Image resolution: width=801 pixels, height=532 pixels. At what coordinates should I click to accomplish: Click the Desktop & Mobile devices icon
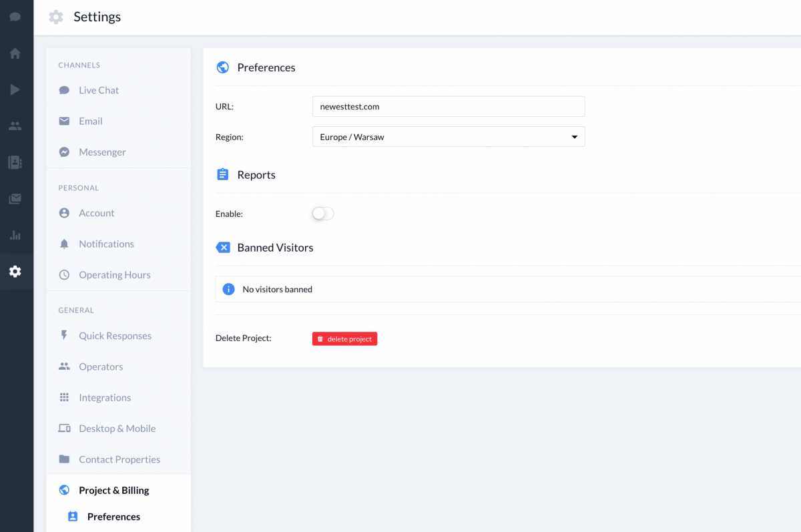64,429
